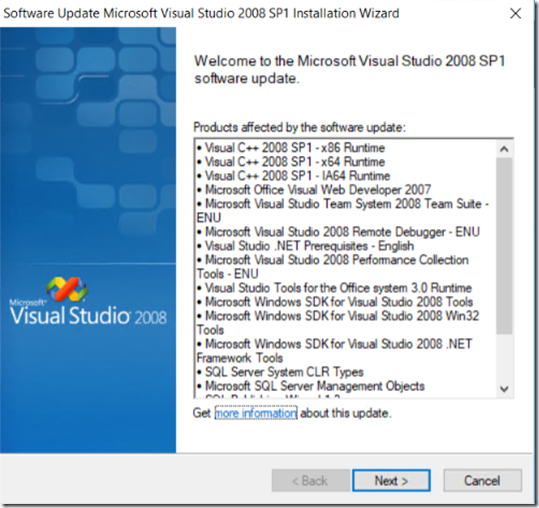Click the Visual Studio 2008 wordmark text
Image resolution: width=539 pixels, height=508 pixels.
click(x=88, y=315)
